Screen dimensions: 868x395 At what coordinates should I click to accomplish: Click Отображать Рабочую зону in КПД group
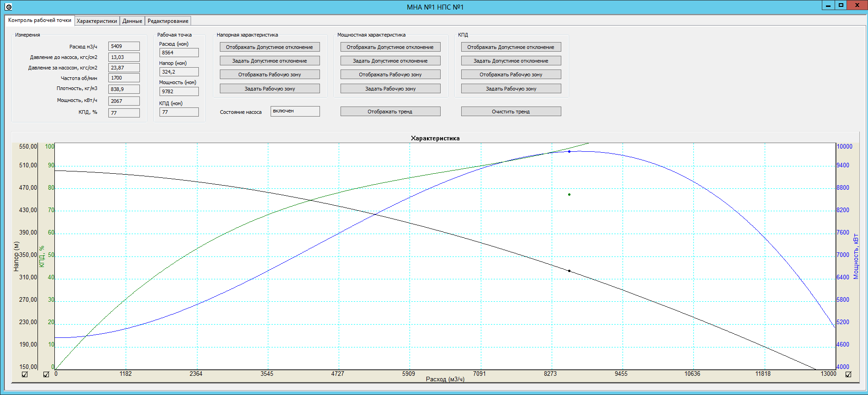click(x=511, y=75)
